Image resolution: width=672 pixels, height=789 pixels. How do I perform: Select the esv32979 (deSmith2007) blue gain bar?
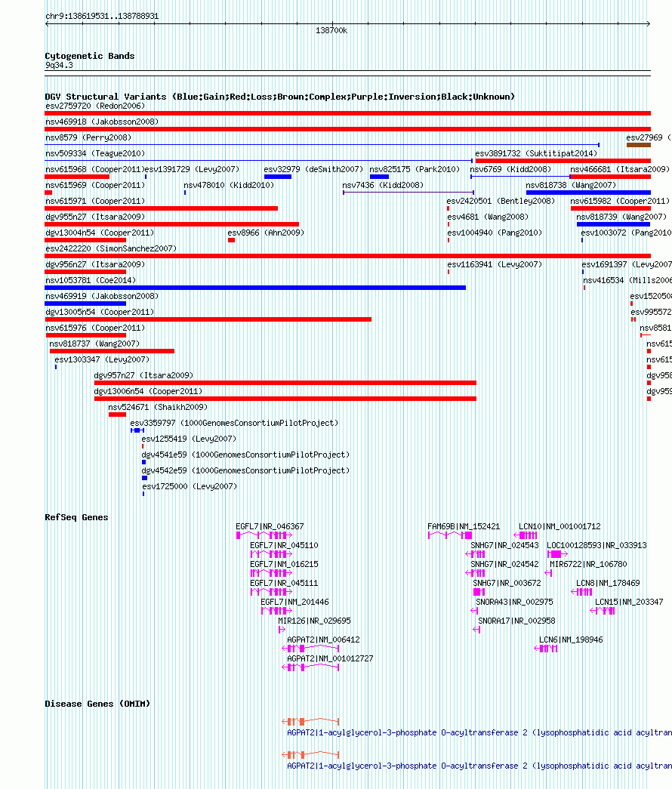click(278, 177)
